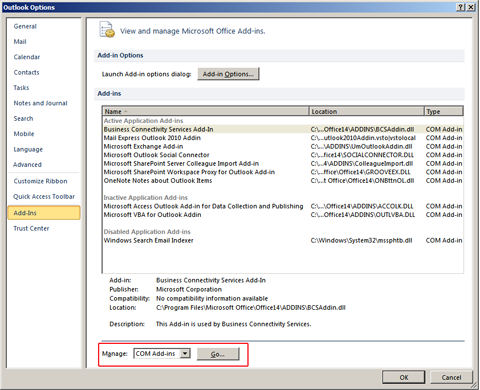
Task: Click the BCSAddin.dll location cell
Action: (362, 129)
